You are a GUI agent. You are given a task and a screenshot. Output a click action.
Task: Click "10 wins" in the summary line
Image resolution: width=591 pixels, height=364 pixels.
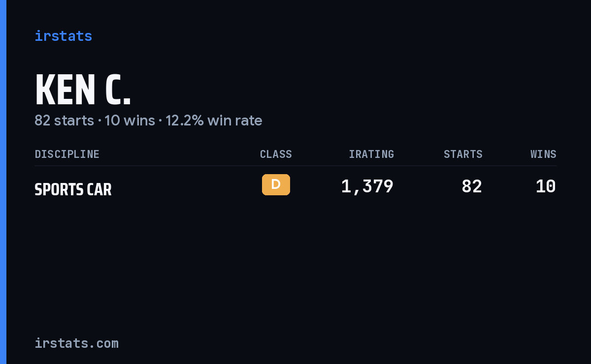point(130,121)
